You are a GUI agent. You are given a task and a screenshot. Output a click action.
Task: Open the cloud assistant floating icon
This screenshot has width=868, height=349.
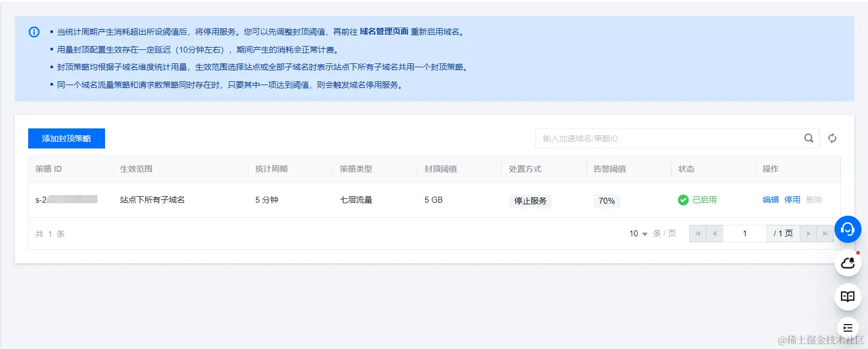pyautogui.click(x=847, y=263)
